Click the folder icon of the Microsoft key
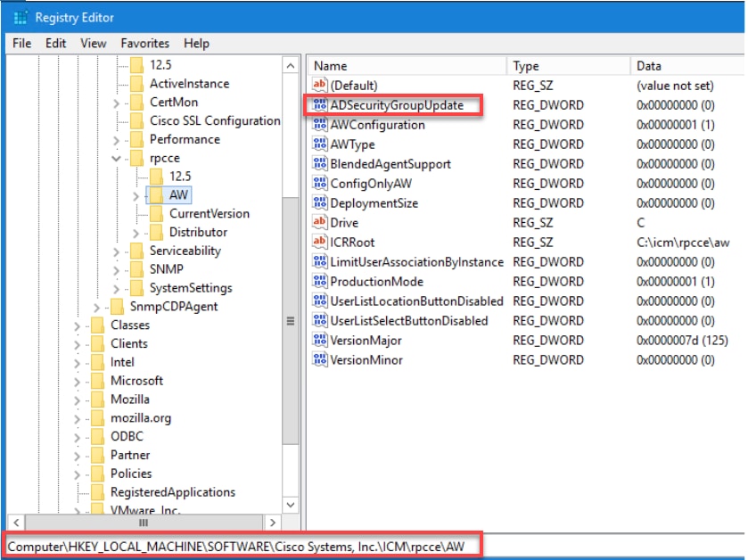This screenshot has width=748, height=560. pos(97,381)
